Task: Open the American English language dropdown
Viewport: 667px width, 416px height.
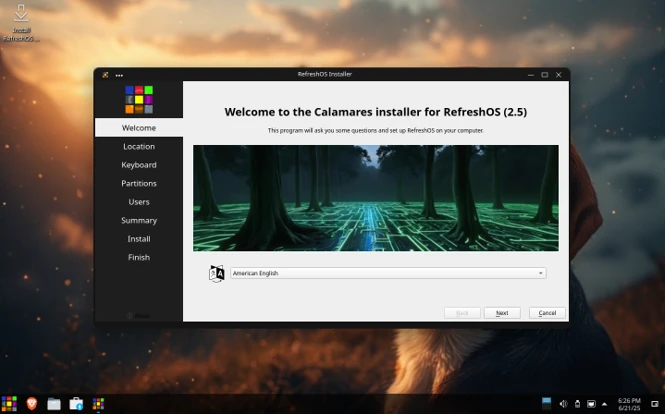Action: click(x=387, y=273)
